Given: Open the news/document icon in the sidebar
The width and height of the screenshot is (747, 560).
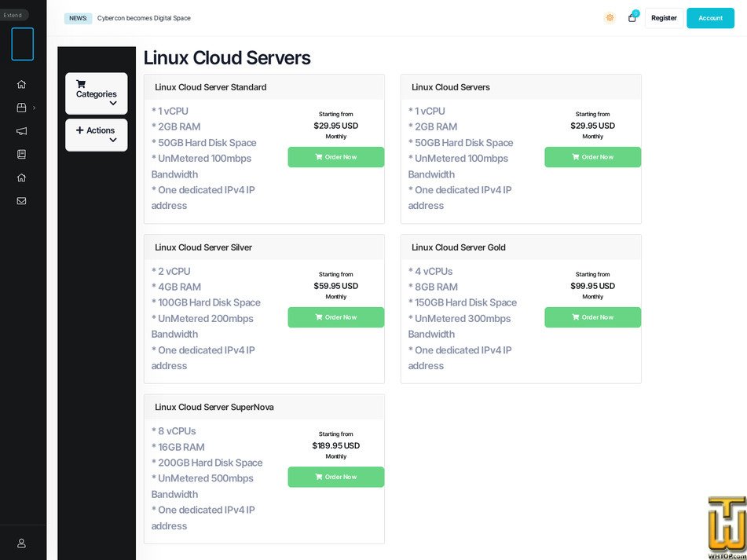Looking at the screenshot, I should click(21, 154).
